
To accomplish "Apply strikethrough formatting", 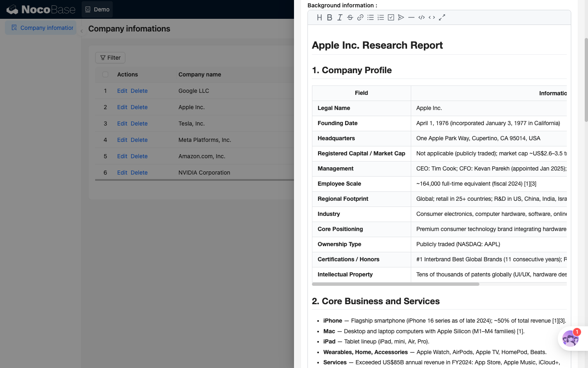I will tap(350, 18).
